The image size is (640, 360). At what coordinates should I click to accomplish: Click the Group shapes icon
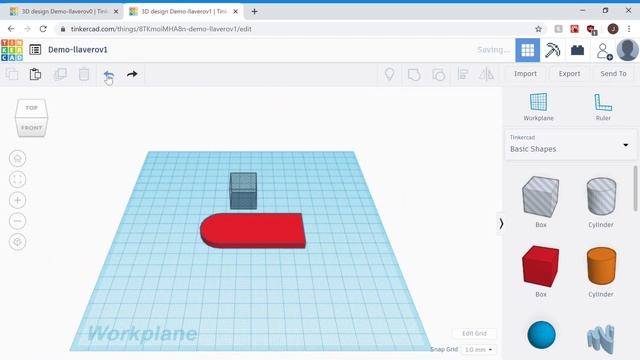point(414,75)
